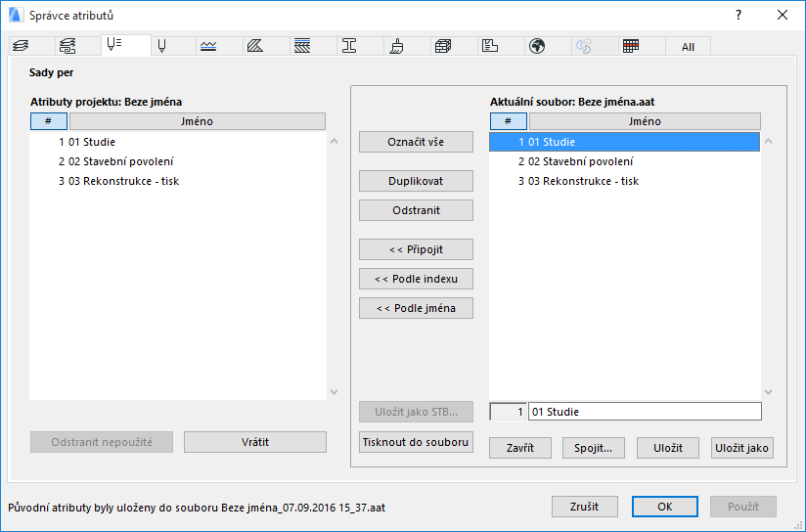Select 01 Studie in current file list
Image resolution: width=806 pixels, height=532 pixels.
(x=624, y=142)
